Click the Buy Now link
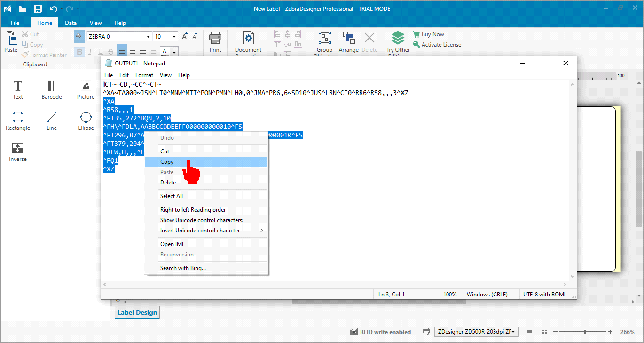The image size is (644, 343). click(x=432, y=34)
